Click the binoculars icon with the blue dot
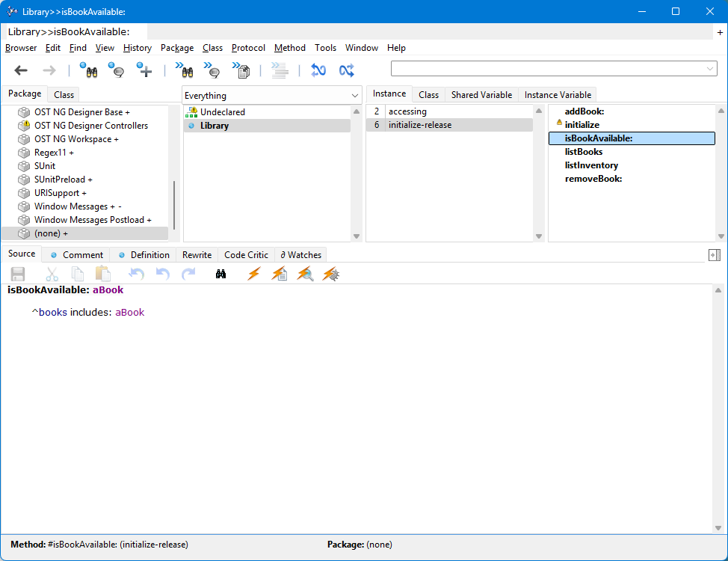The width and height of the screenshot is (728, 561). tap(88, 70)
